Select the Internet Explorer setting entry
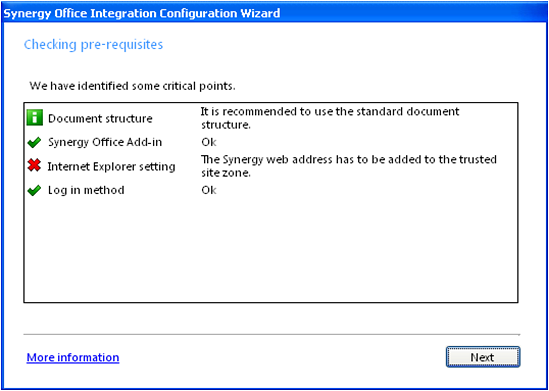Viewport: 549px width, 391px height. [111, 167]
